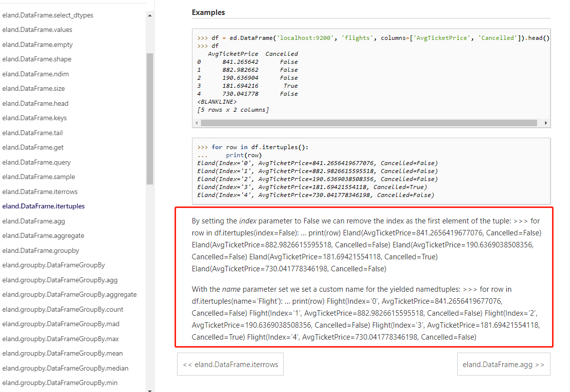Click the sidebar vertical scrollbar thumb
This screenshot has height=392, width=570.
pos(150,119)
